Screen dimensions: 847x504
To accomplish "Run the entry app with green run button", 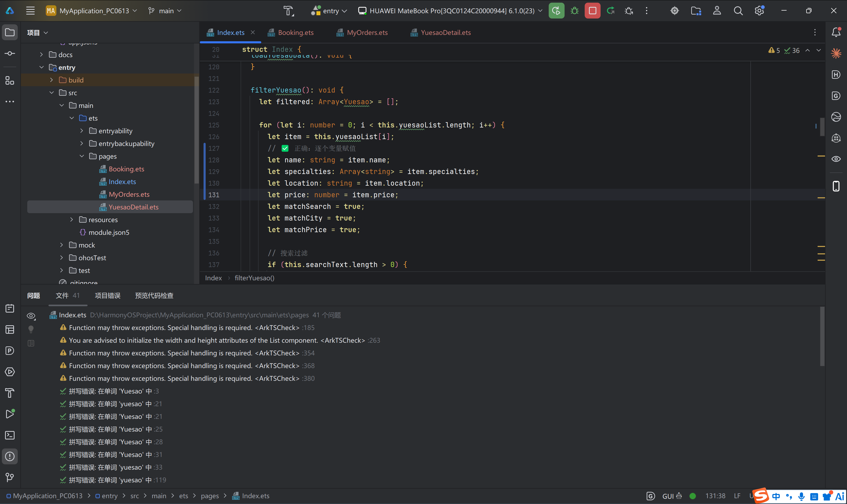I will coord(556,11).
